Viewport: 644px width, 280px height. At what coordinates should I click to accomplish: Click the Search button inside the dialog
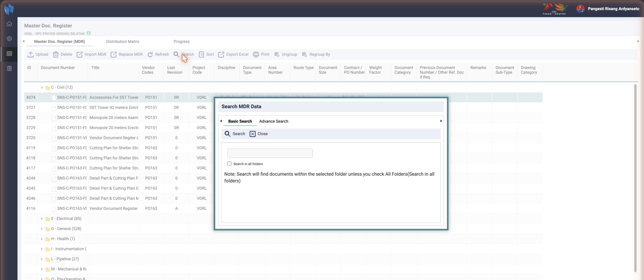pyautogui.click(x=235, y=134)
